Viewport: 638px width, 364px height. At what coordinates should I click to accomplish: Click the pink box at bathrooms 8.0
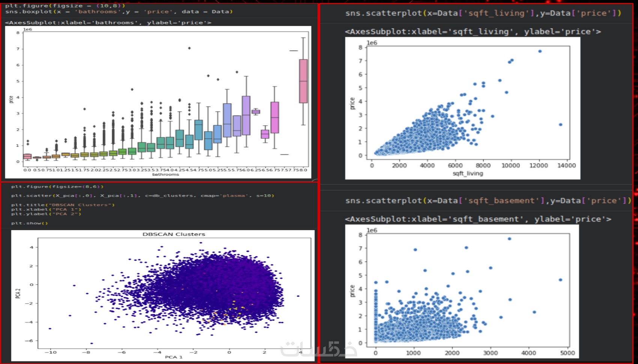[x=303, y=81]
